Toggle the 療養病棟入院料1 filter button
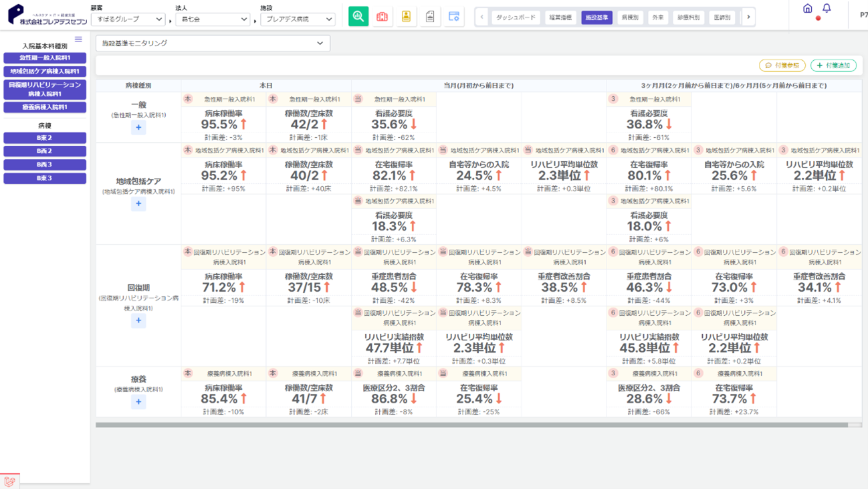868x489 pixels. click(x=45, y=107)
